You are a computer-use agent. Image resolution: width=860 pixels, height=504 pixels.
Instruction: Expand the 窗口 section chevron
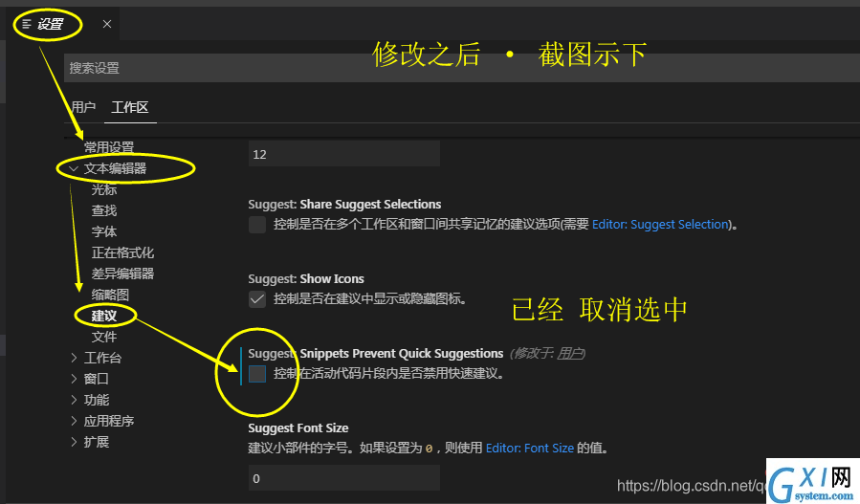point(74,379)
